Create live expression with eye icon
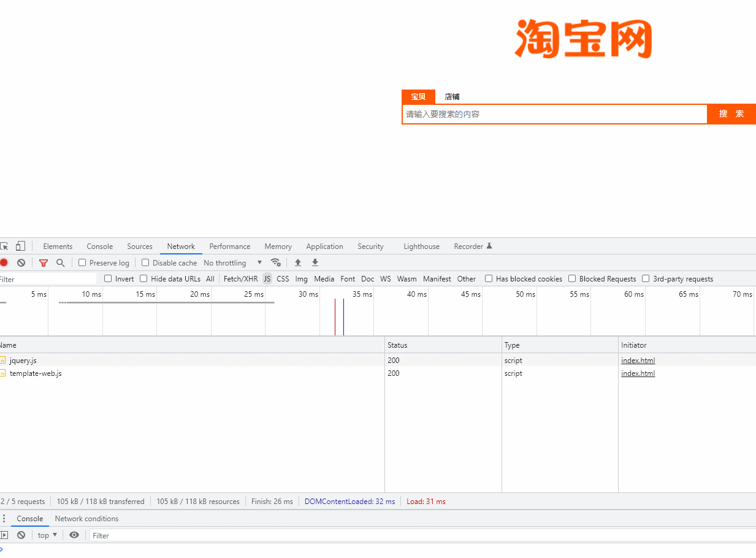The image size is (756, 558). (74, 535)
